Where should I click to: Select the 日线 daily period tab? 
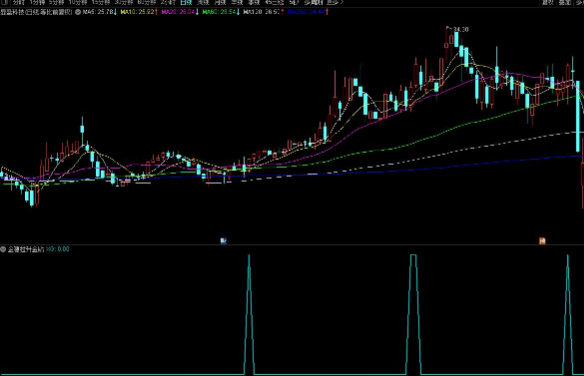coord(186,2)
